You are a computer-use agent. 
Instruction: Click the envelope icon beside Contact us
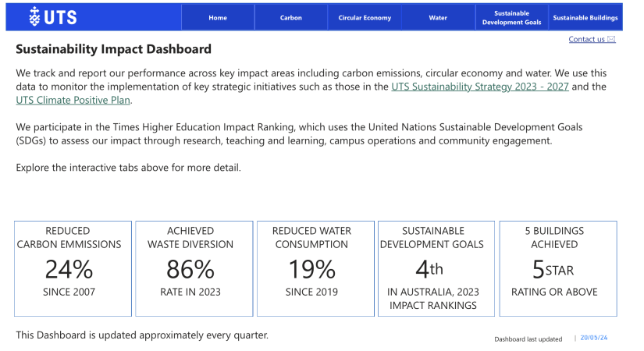(611, 40)
